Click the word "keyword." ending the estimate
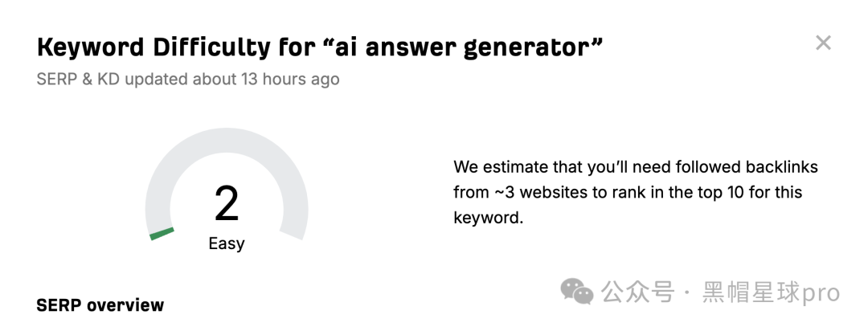The height and width of the screenshot is (327, 868). [x=489, y=218]
